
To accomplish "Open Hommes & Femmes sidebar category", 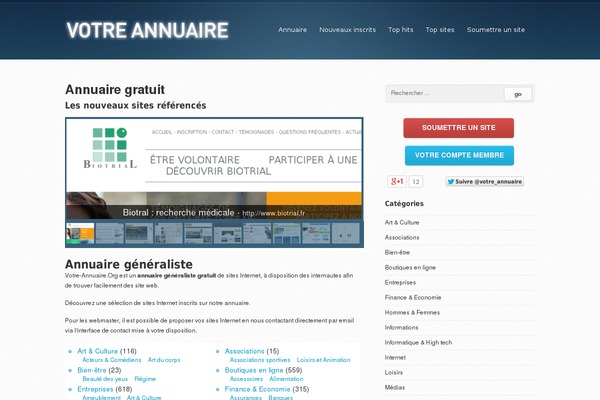I will 412,312.
